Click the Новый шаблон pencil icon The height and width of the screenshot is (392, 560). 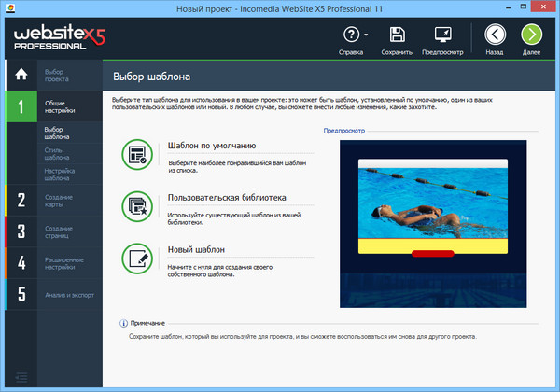point(137,259)
